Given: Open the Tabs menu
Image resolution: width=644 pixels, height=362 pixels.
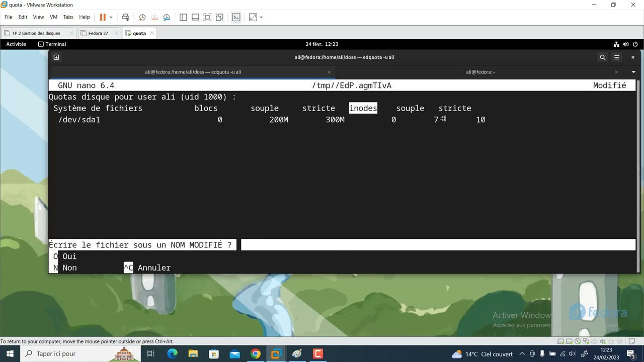Looking at the screenshot, I should coord(68,17).
